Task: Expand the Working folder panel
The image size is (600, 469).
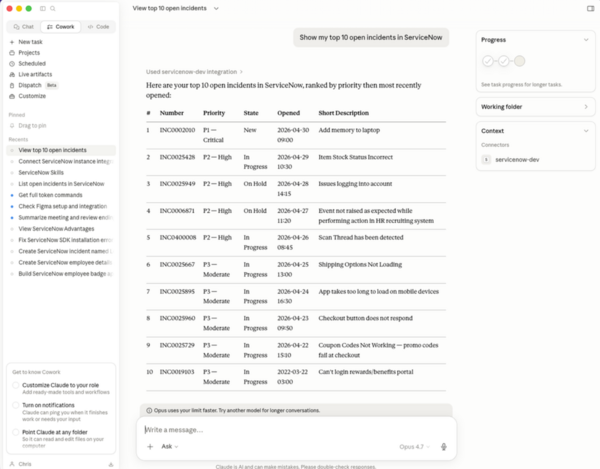Action: (586, 107)
